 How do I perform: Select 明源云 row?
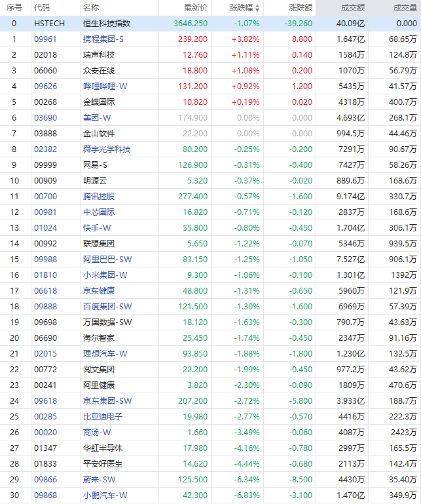[210, 181]
